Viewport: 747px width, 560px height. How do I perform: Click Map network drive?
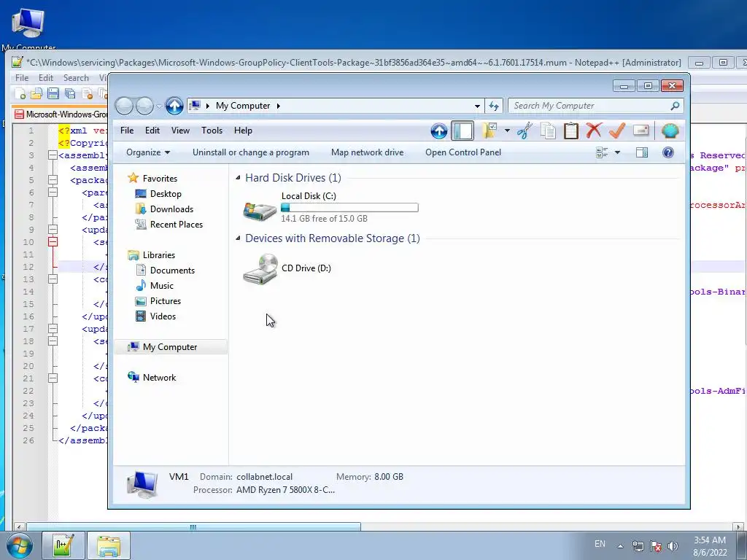tap(368, 152)
